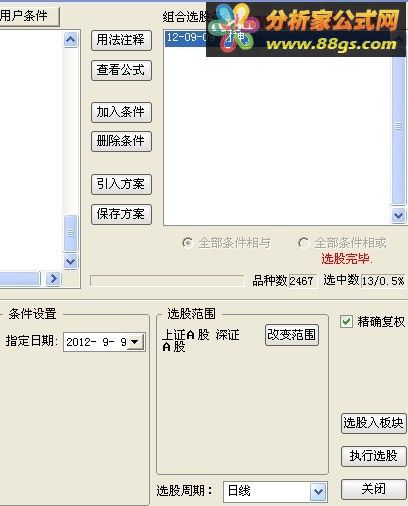Open the 选股周期 dropdown arrow
This screenshot has width=408, height=506.
(x=318, y=491)
